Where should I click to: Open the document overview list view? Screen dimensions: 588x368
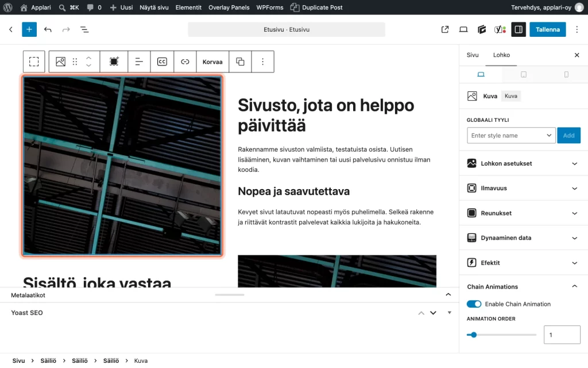point(84,29)
